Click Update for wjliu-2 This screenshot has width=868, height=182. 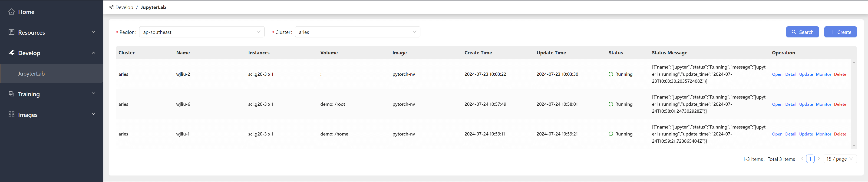pyautogui.click(x=806, y=74)
